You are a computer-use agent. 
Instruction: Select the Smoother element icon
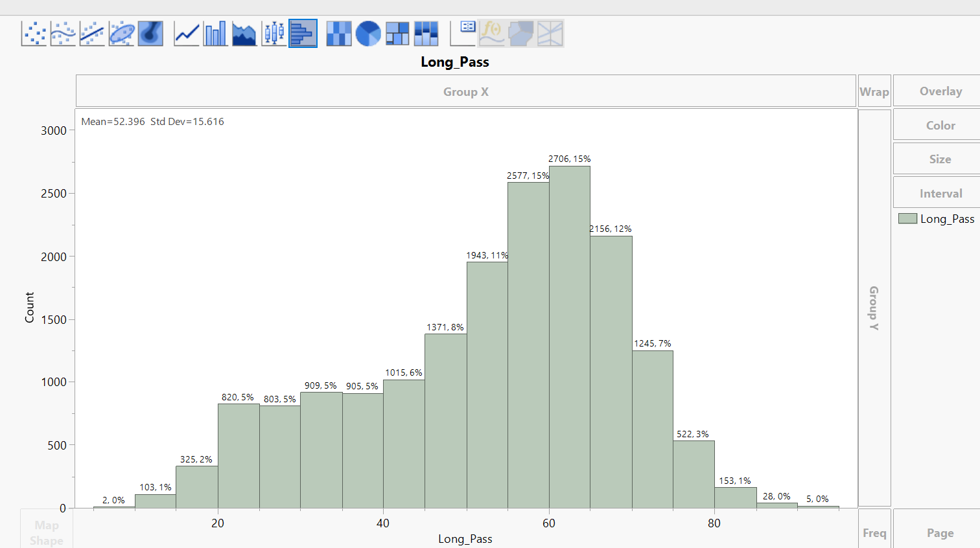pos(63,33)
